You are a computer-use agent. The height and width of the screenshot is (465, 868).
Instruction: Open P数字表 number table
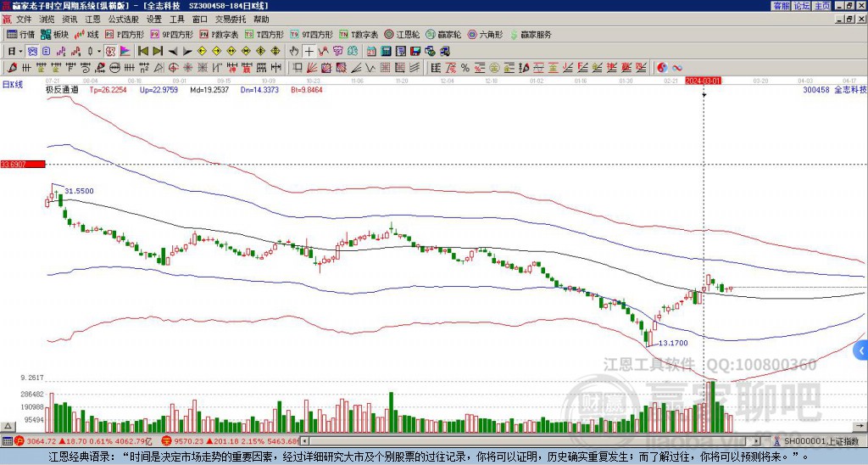click(220, 34)
